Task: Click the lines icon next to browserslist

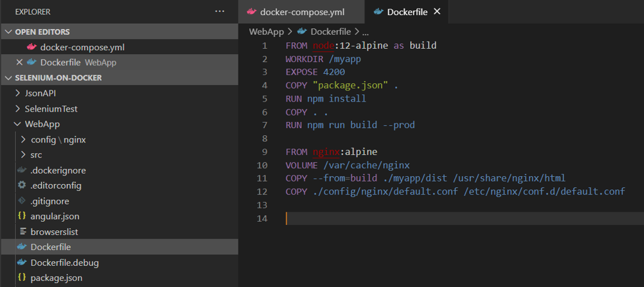Action: pyautogui.click(x=22, y=232)
